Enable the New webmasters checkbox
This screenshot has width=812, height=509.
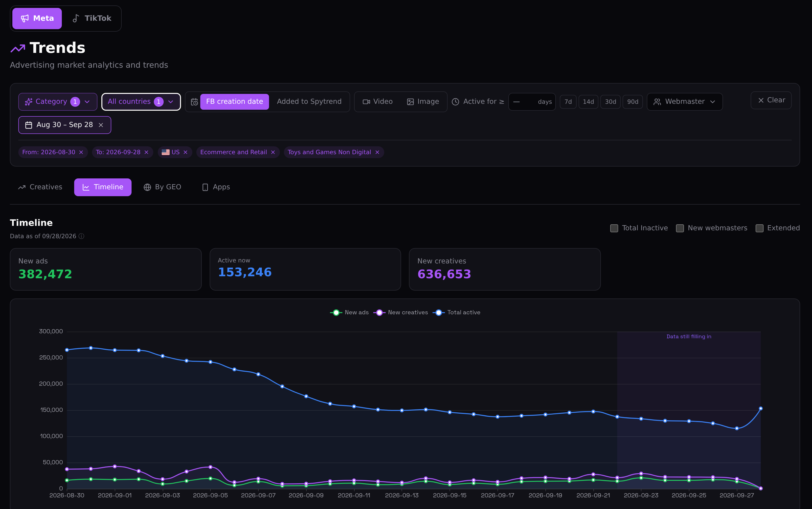[x=680, y=228]
